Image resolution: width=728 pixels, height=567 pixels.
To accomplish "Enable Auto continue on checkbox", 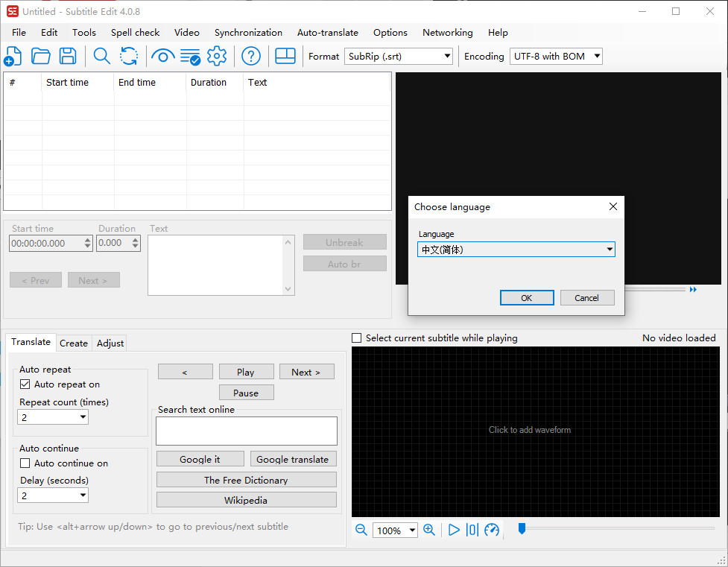I will pyautogui.click(x=25, y=463).
